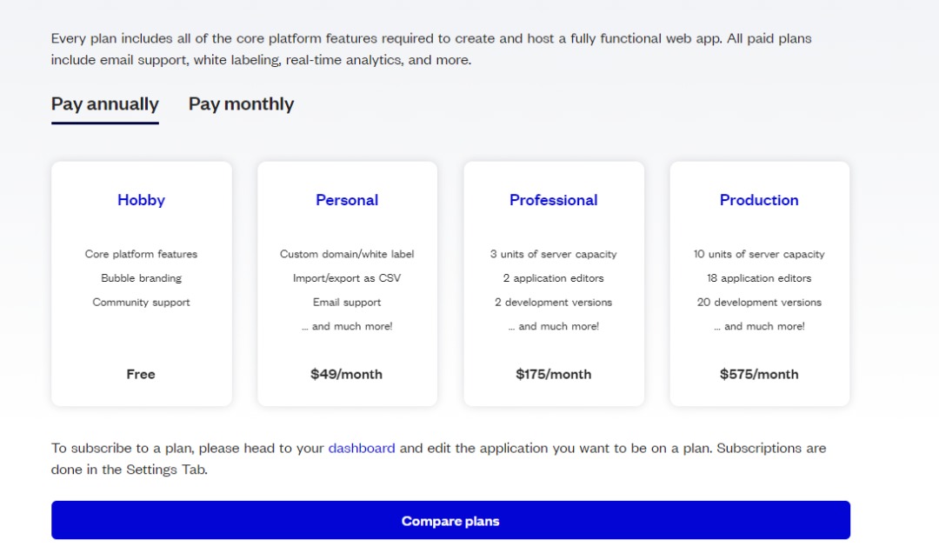Open the dashboard link
Image resolution: width=939 pixels, height=560 pixels.
pos(362,449)
